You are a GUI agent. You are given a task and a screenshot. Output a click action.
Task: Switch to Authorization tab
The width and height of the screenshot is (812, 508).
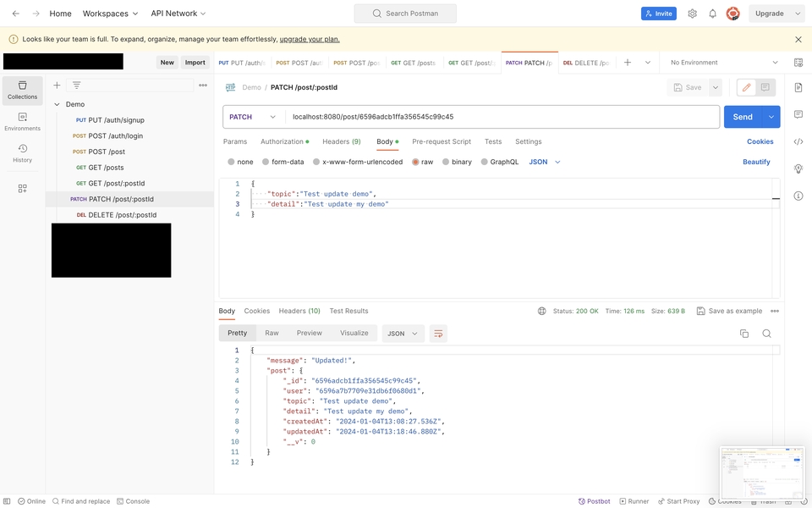pyautogui.click(x=284, y=141)
